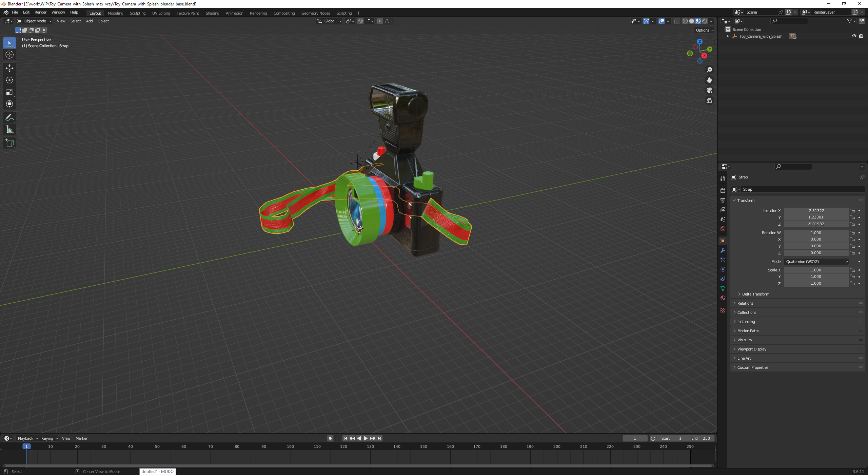868x475 pixels.
Task: Switch to Modeling workspace tab
Action: click(115, 13)
